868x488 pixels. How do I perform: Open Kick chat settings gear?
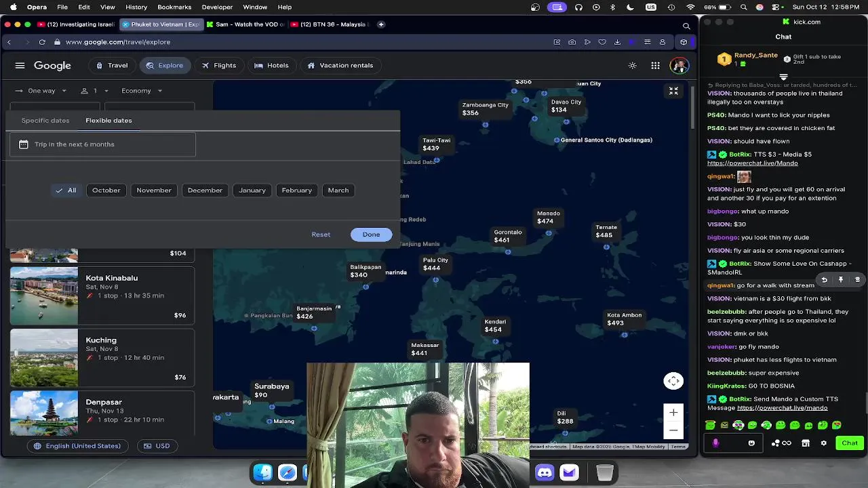pyautogui.click(x=823, y=443)
